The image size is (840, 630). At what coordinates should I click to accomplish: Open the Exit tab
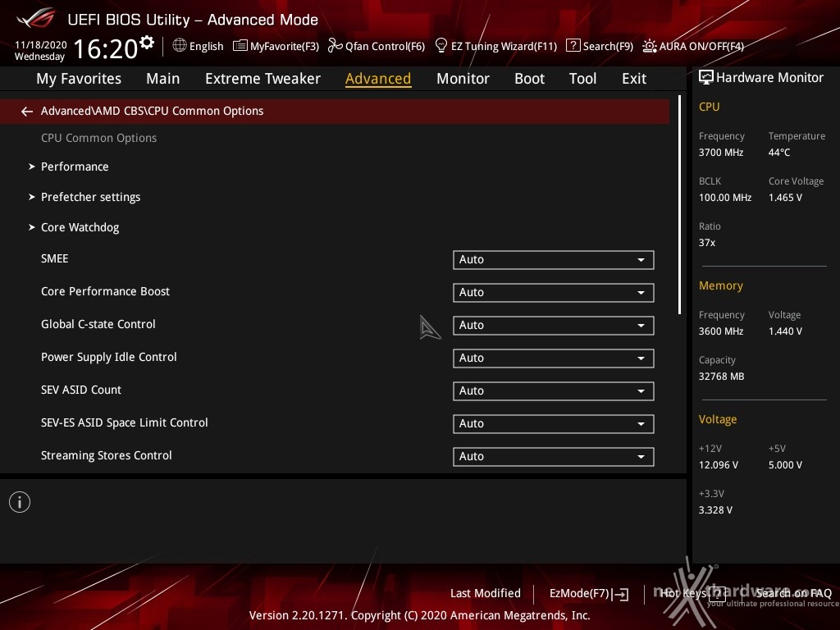(634, 79)
